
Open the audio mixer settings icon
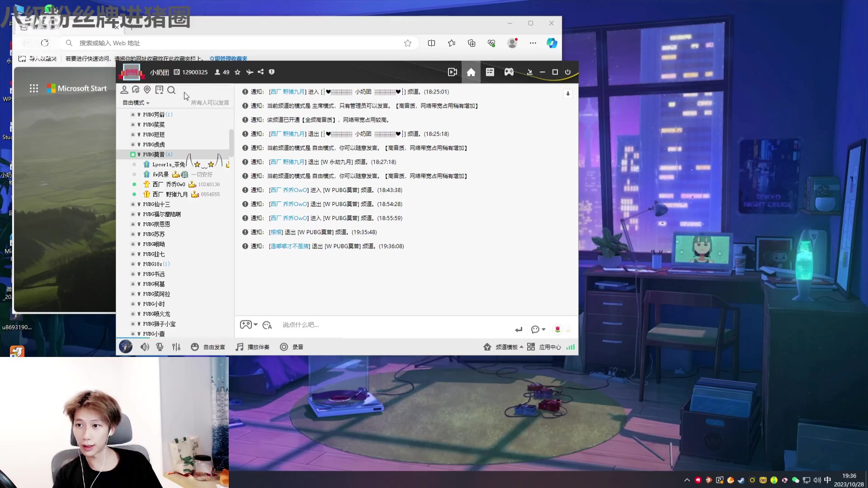click(x=176, y=347)
